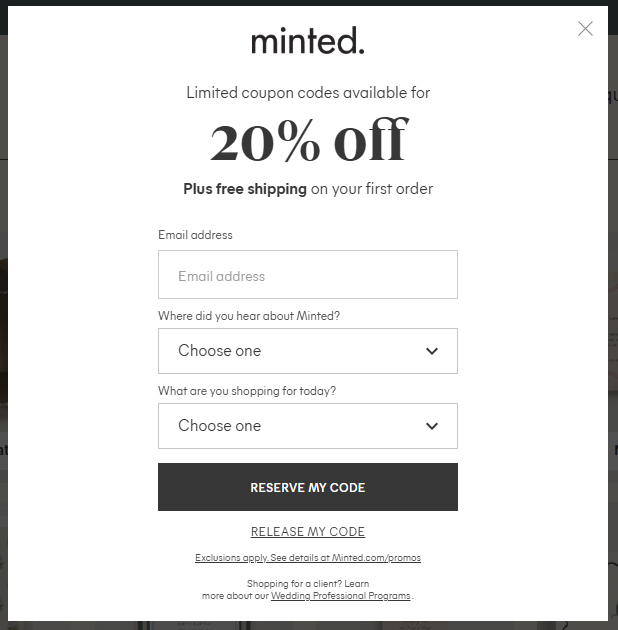Open the 'Where did you hear about Minted?' dropdown
Viewport: 618px width, 630px height.
(290, 351)
